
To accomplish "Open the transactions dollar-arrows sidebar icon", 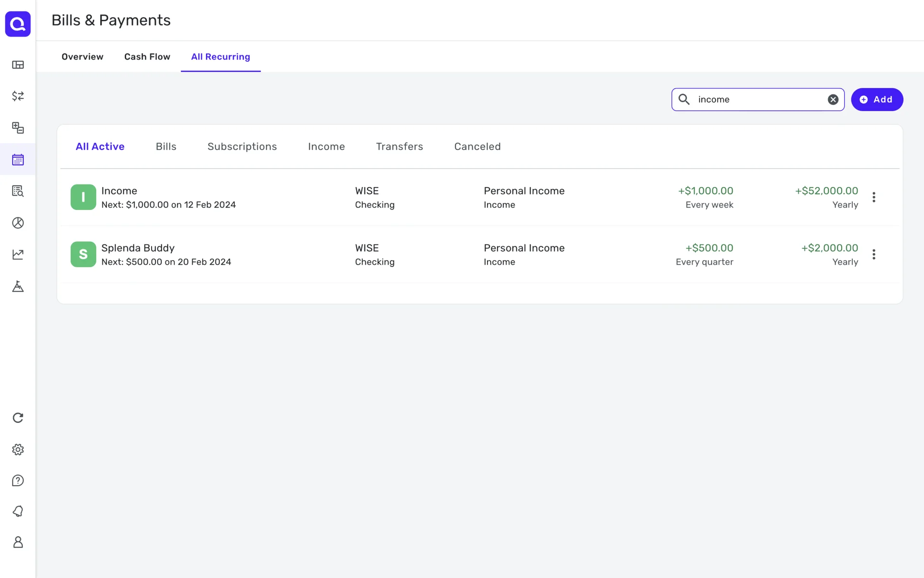I will (x=18, y=96).
